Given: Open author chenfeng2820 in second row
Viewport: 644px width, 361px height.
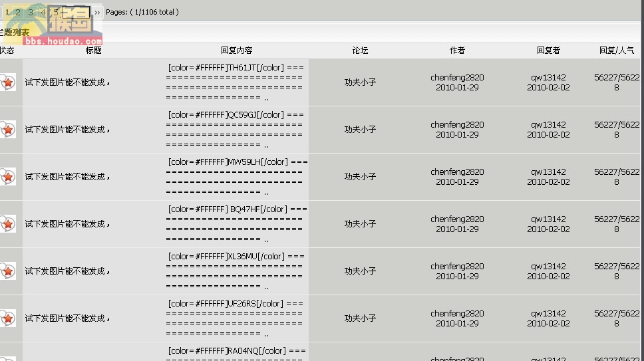Looking at the screenshot, I should tap(457, 125).
